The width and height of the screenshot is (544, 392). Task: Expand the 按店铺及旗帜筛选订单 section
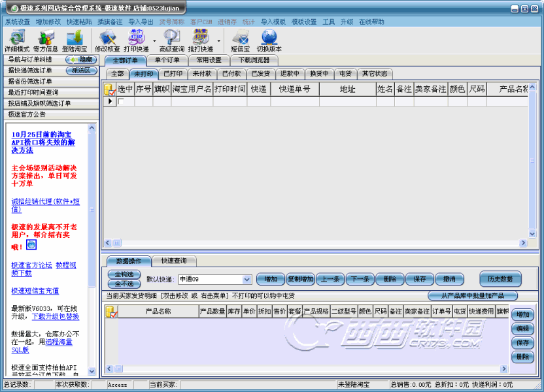click(51, 103)
